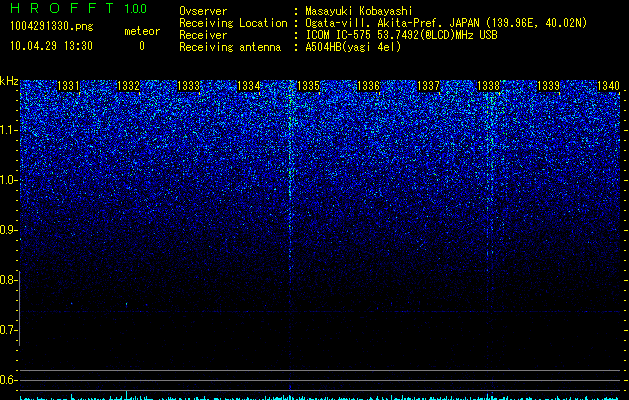Click the Receiving Location label
Viewport: 629px width, 400px height.
(x=233, y=23)
